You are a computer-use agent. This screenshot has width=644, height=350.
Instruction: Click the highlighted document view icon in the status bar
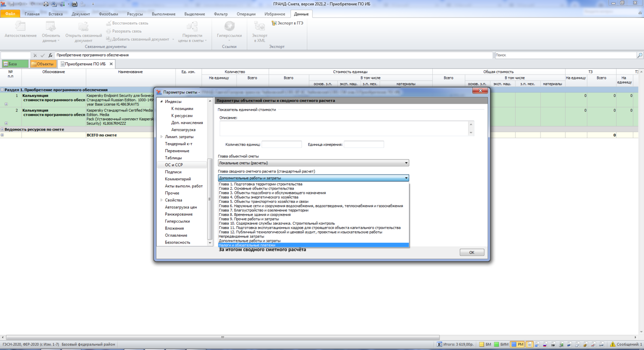(x=529, y=344)
